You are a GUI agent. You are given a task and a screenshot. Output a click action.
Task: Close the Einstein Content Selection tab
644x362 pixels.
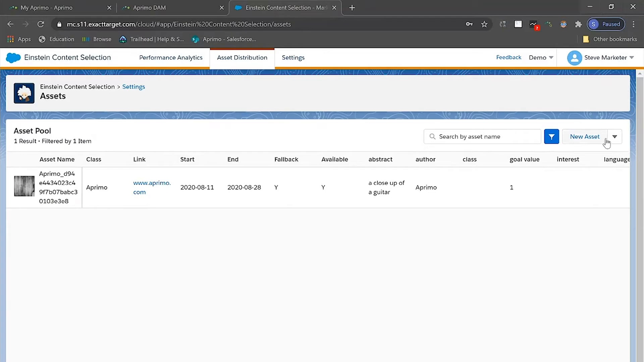334,8
